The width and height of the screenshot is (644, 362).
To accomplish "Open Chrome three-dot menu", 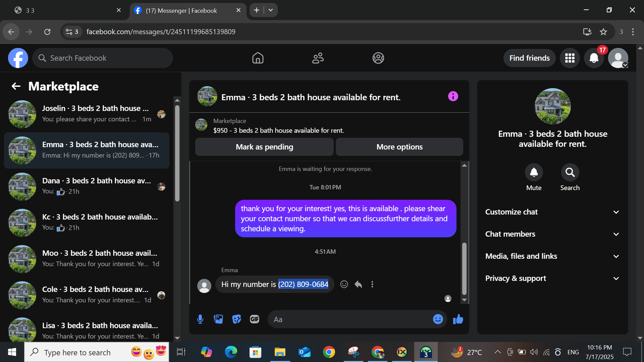I will click(x=633, y=32).
